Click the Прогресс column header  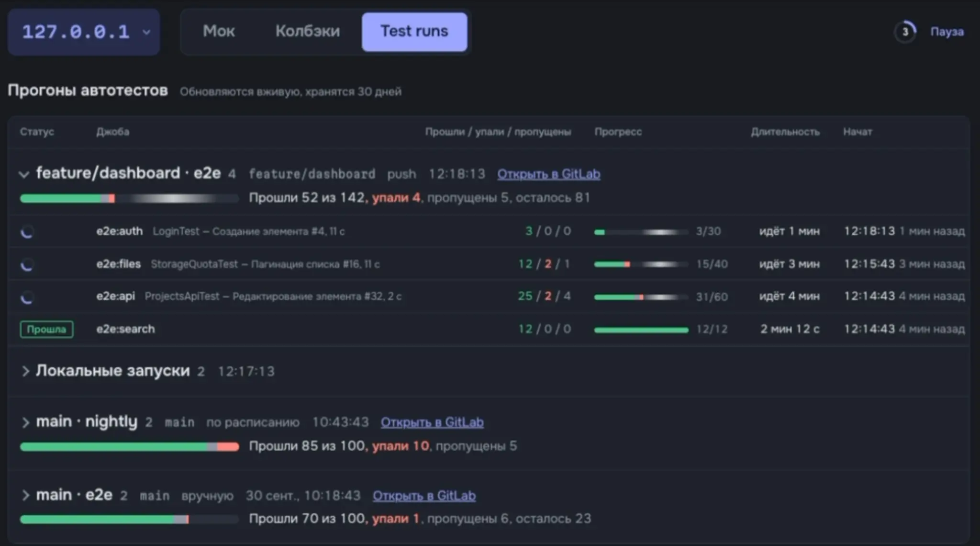tap(618, 132)
